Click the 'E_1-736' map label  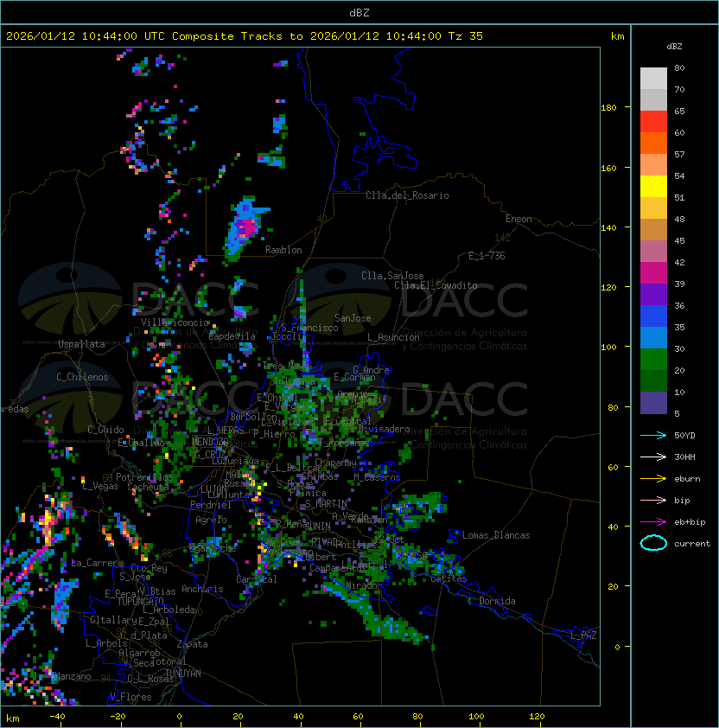(x=487, y=256)
